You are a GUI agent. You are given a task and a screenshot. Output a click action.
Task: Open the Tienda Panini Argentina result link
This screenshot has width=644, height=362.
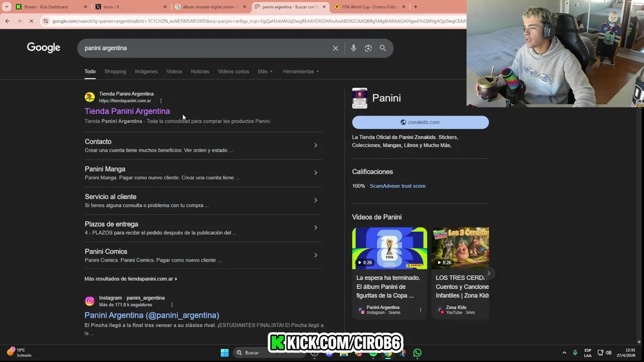coord(127,111)
